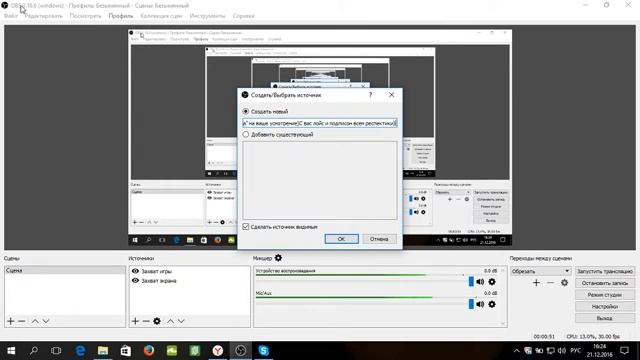This screenshot has width=640, height=360.
Task: Open system tray volume speaker icon
Action: pos(562,351)
